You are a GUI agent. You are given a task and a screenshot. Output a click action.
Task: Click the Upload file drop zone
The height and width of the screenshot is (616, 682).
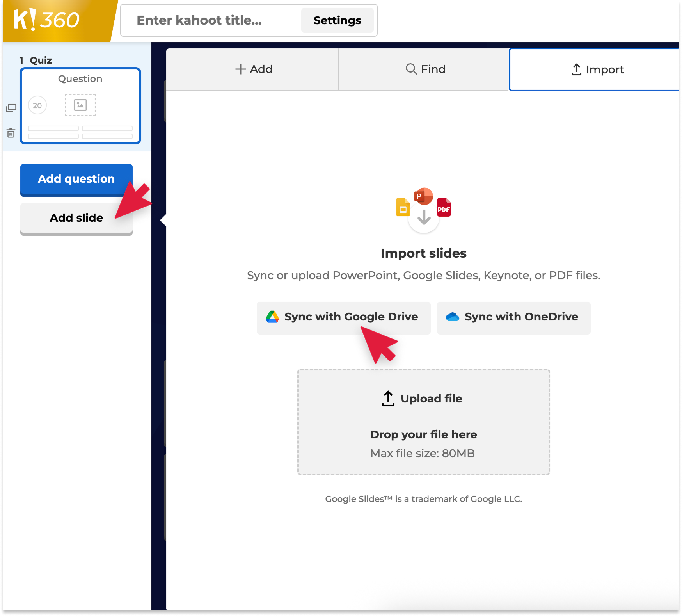[424, 422]
